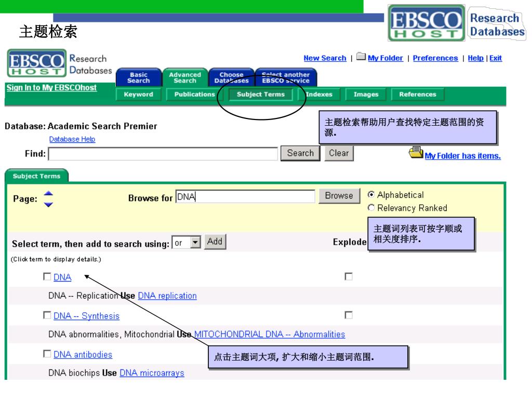This screenshot has height=399, width=532.
Task: Go to previous page with the up arrow
Action: point(48,193)
